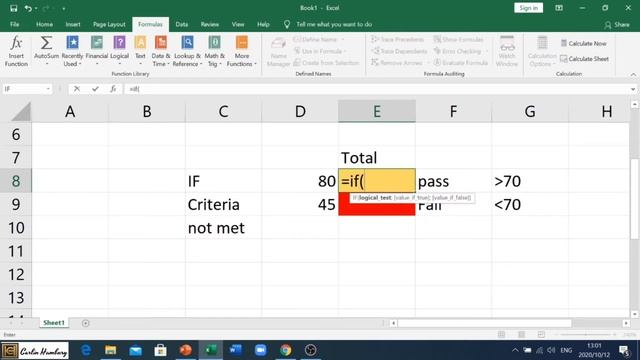Viewport: 640px width, 360px height.
Task: Click the Calculate Sheet button
Action: tap(584, 59)
